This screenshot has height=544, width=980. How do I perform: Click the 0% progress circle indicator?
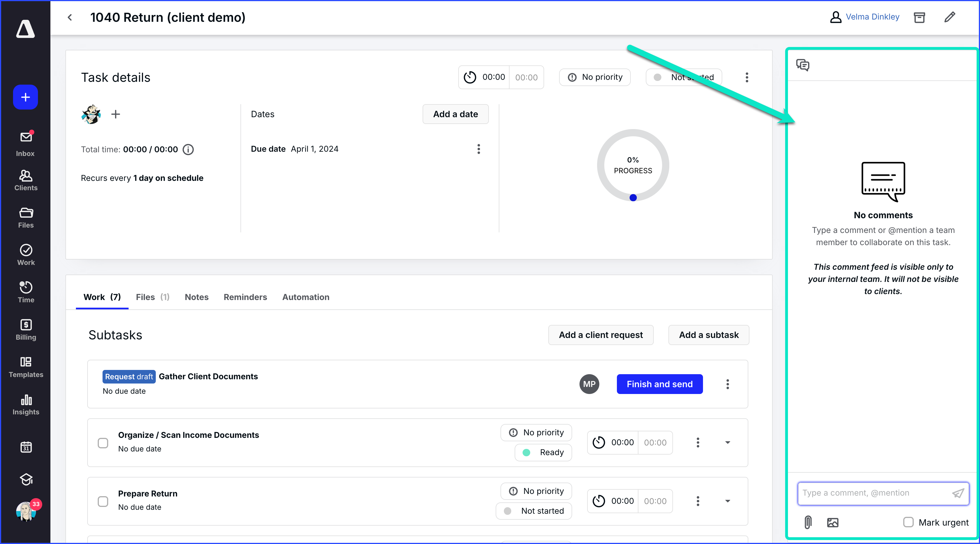[633, 165]
